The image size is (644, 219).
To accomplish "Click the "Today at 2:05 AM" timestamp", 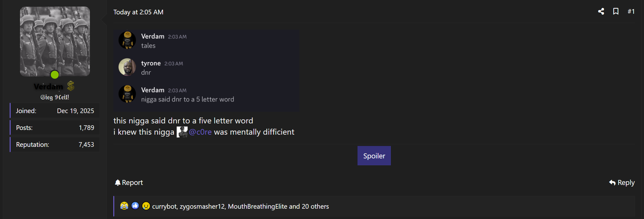I will (138, 12).
